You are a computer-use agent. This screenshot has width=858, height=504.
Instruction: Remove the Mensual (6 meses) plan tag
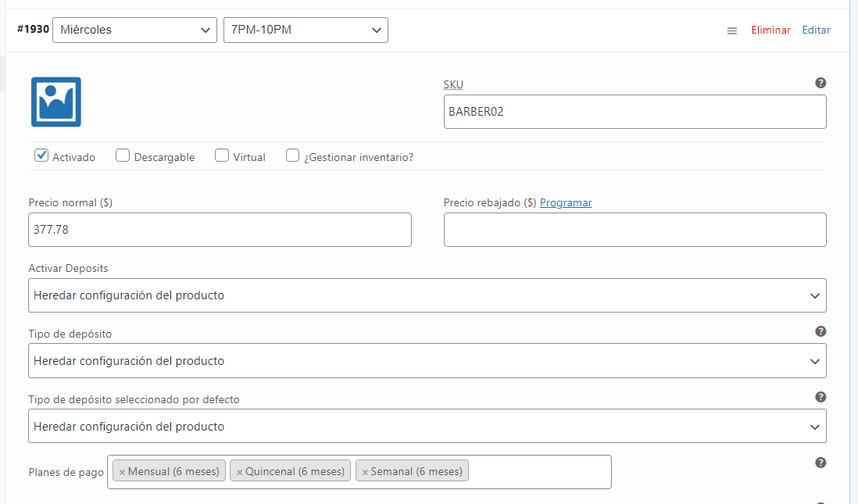click(122, 472)
